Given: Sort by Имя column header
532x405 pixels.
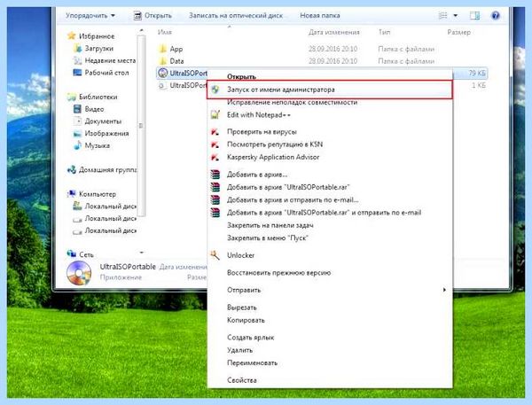Looking at the screenshot, I should click(x=165, y=32).
